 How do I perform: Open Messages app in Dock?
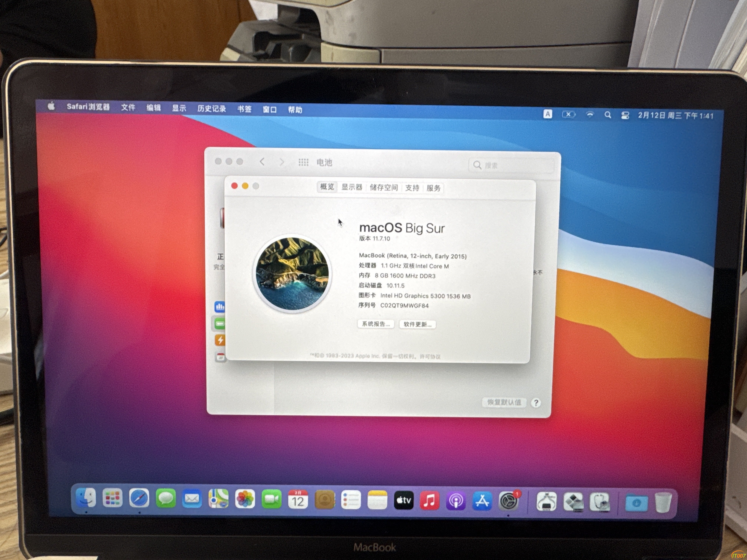[x=165, y=499]
